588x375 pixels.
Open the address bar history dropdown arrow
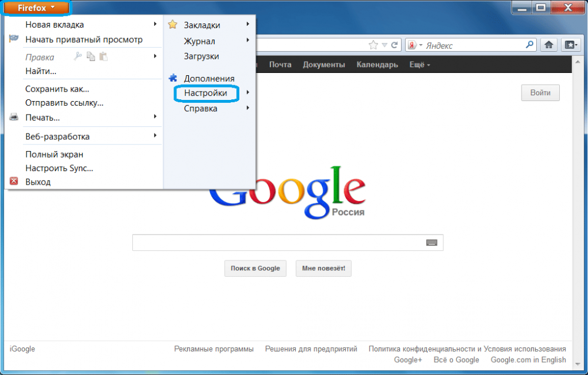coord(384,45)
